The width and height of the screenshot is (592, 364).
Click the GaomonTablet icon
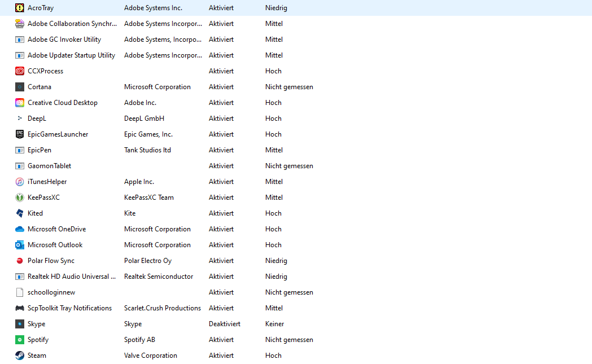click(20, 166)
